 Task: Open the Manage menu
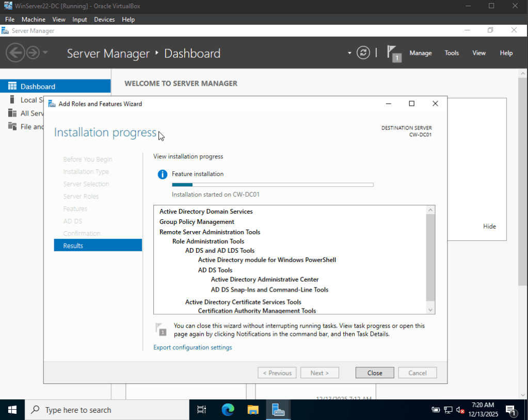421,53
